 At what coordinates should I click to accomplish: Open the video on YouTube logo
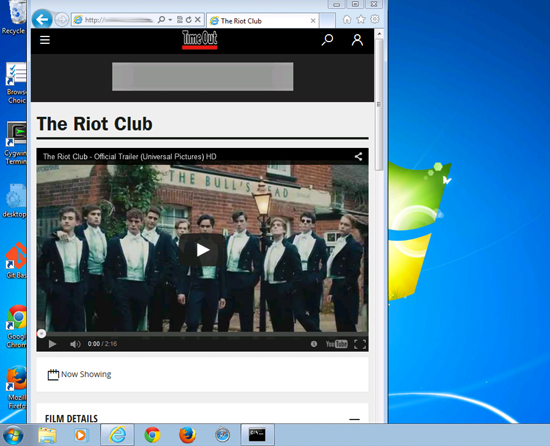(x=336, y=344)
